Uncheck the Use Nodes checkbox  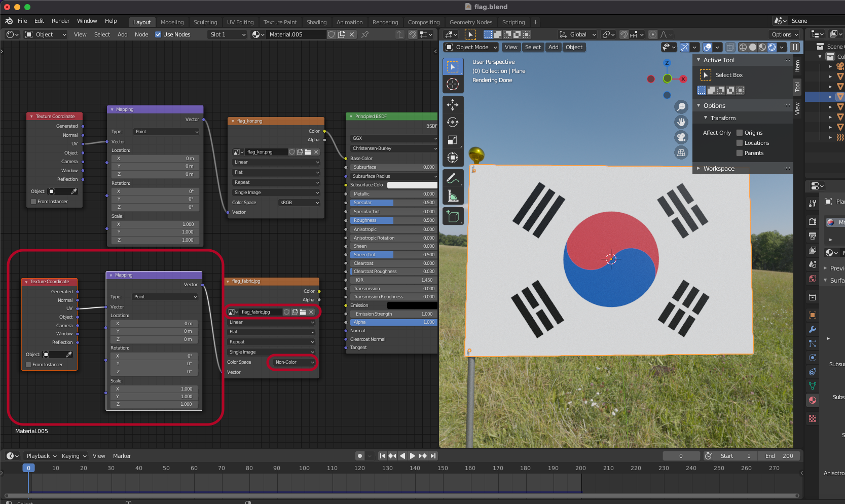coord(158,34)
